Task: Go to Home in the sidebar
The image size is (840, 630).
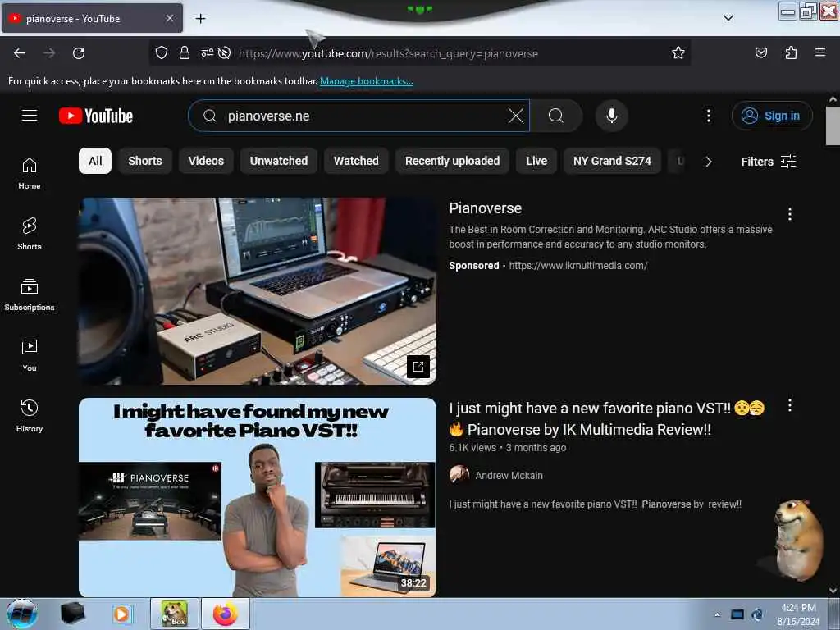Action: coord(30,174)
